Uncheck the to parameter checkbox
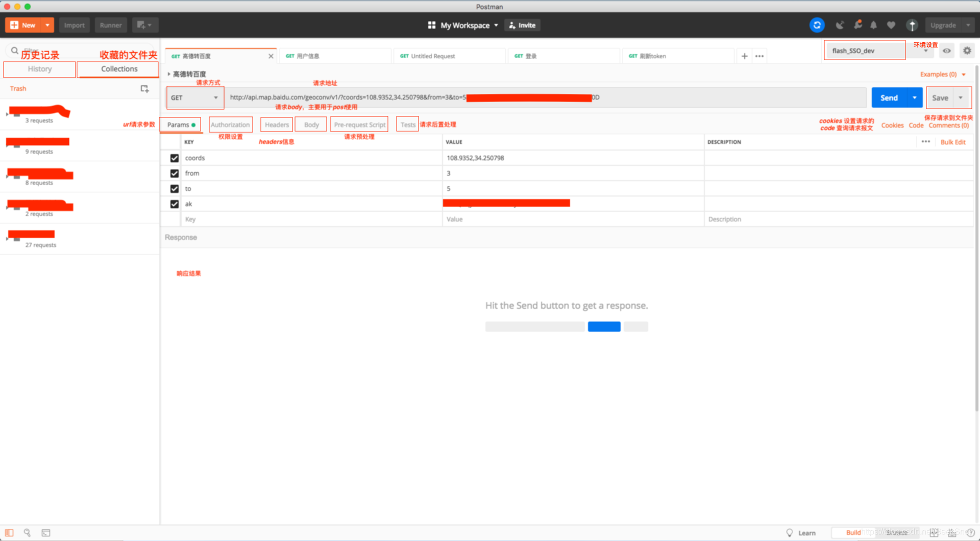 click(x=175, y=189)
